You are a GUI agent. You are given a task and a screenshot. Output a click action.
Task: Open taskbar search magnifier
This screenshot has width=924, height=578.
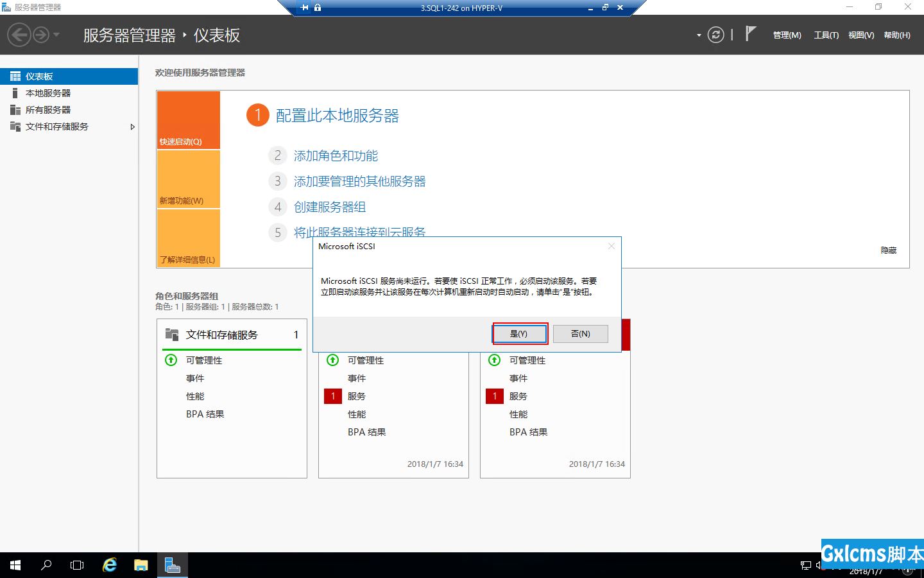coord(46,565)
